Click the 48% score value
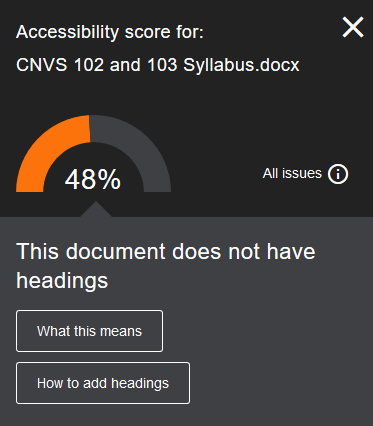The height and width of the screenshot is (426, 373). tap(93, 179)
